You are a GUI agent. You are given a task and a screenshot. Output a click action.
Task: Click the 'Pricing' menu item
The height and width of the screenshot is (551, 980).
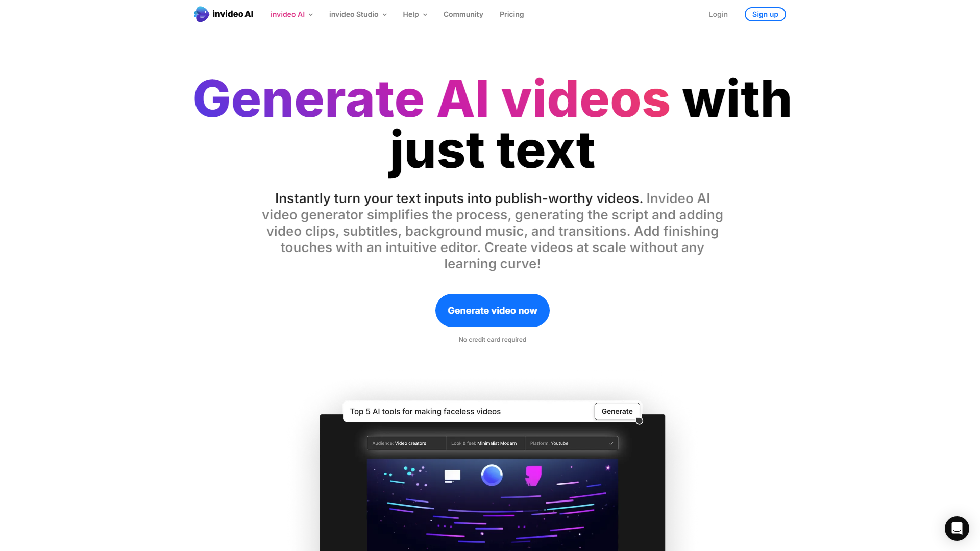(x=511, y=14)
